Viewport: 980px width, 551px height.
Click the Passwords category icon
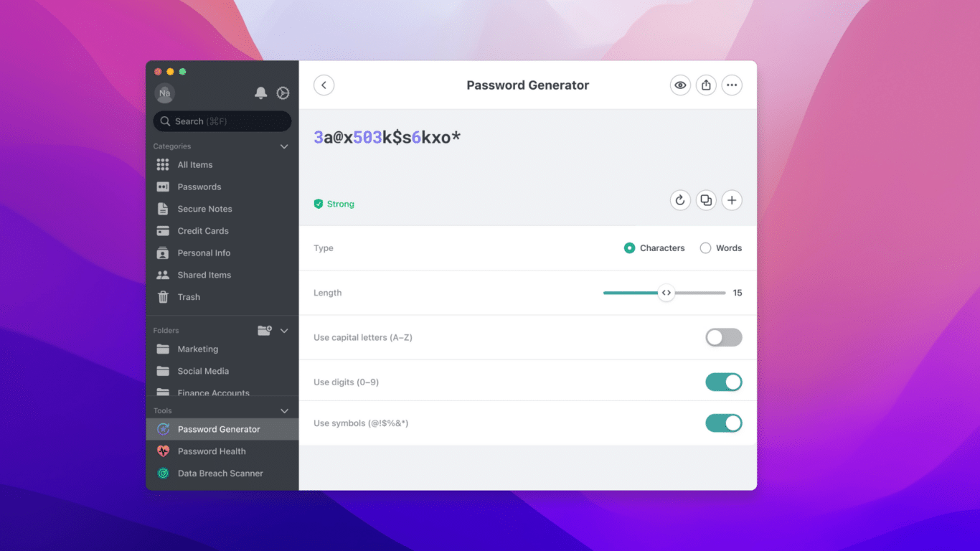[x=163, y=187]
